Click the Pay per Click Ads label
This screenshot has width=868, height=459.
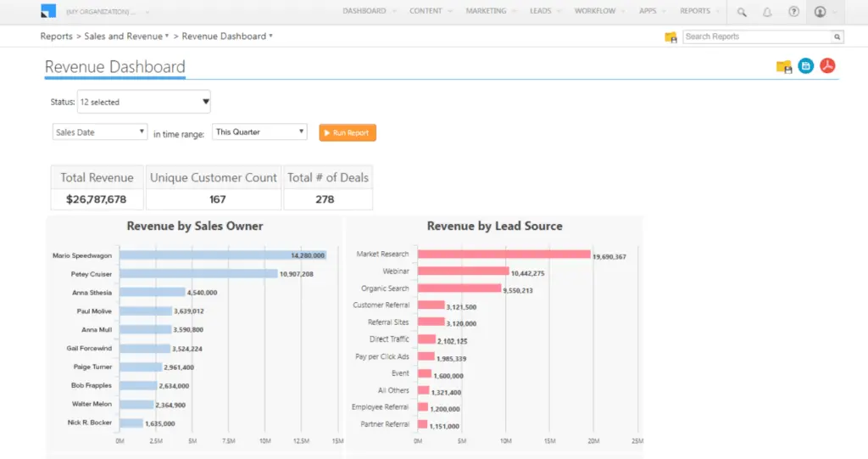click(382, 356)
